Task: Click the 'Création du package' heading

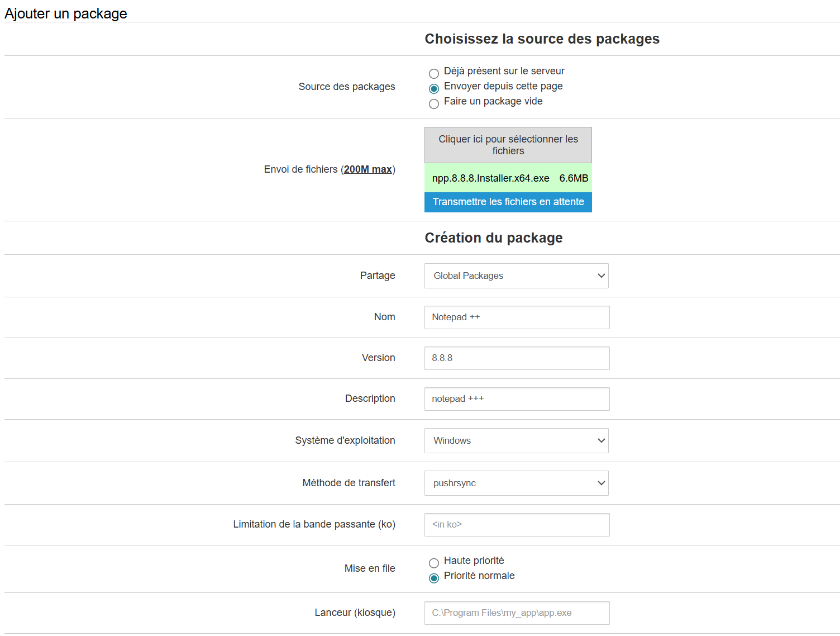Action: click(493, 238)
